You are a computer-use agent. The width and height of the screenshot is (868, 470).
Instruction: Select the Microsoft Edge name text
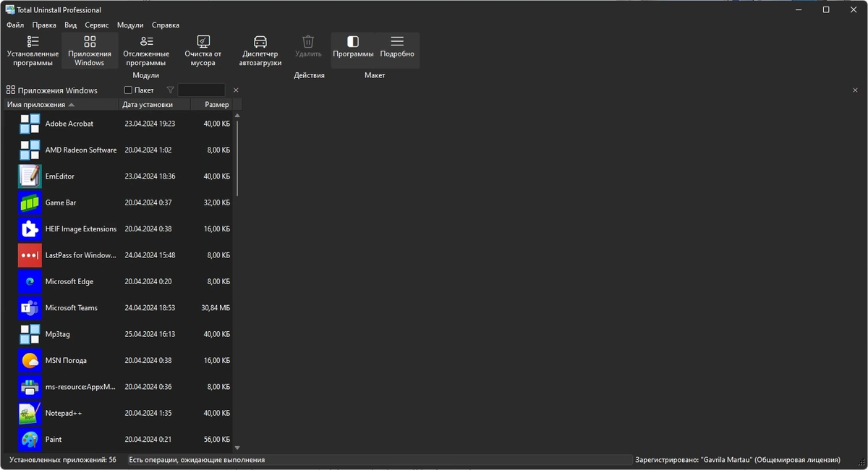[69, 281]
